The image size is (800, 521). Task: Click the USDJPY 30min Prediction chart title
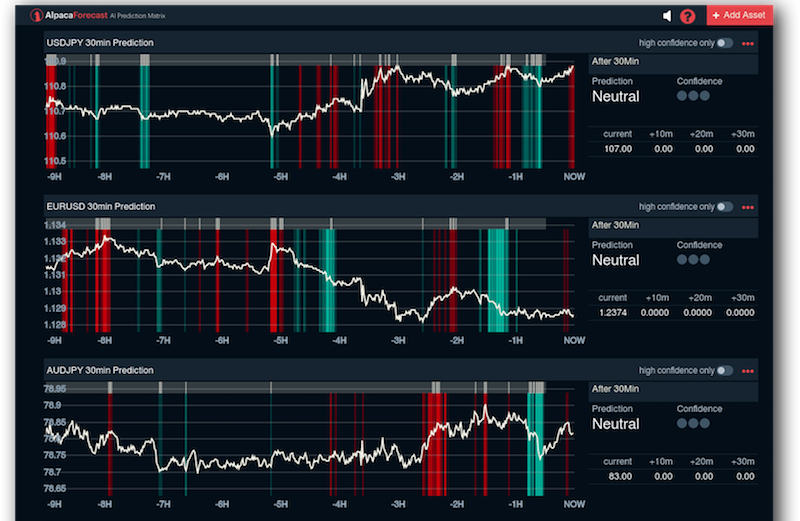point(100,43)
